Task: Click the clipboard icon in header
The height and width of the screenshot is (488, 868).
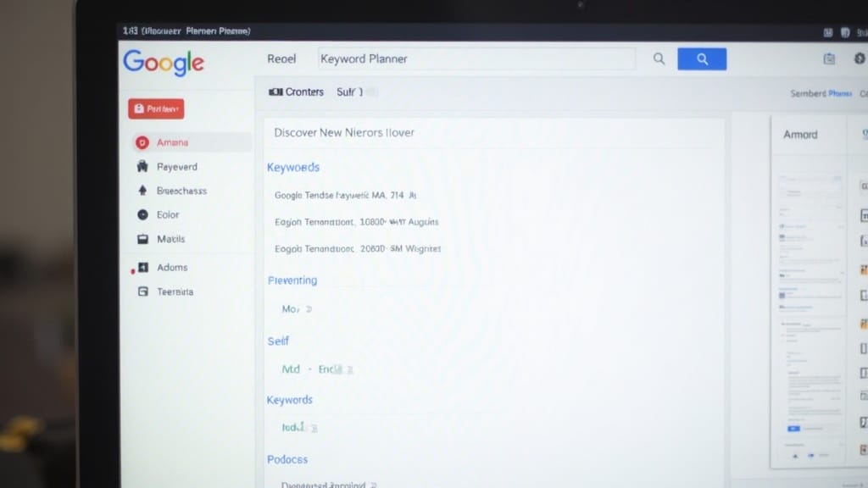Action: [x=829, y=58]
